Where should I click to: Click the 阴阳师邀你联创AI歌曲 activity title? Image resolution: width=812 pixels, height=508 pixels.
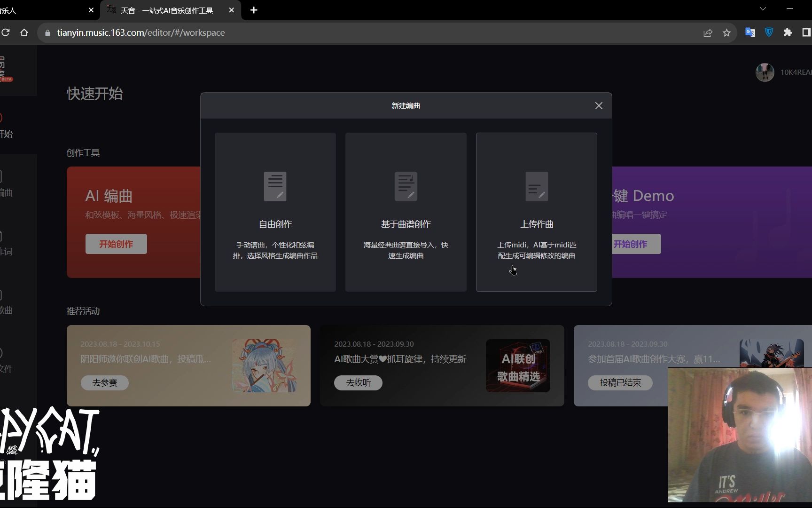(x=146, y=359)
